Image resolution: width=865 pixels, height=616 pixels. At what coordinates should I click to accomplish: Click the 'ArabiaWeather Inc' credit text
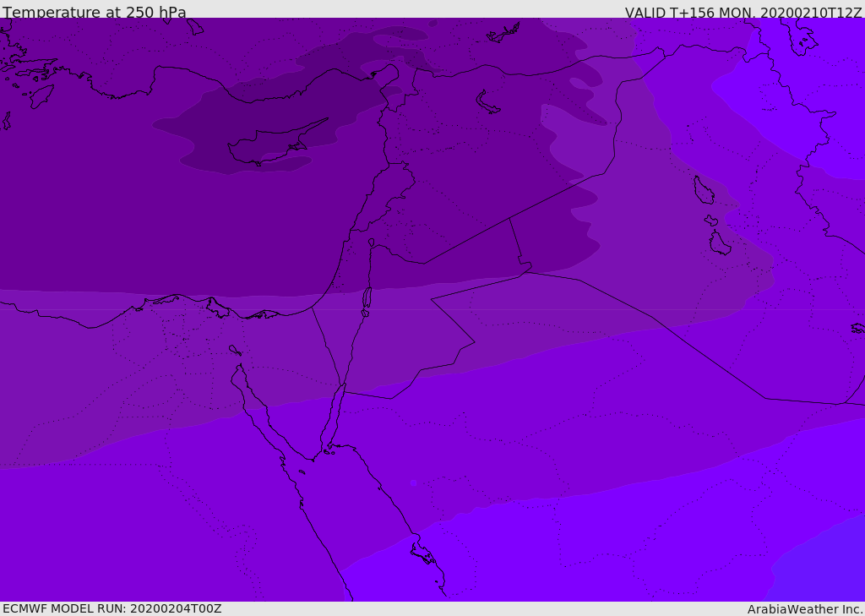[805, 609]
